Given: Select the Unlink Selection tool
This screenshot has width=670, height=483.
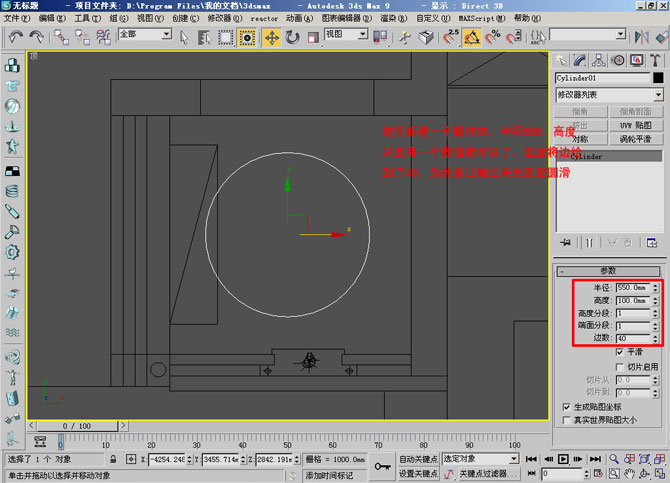Looking at the screenshot, I should coord(82,37).
